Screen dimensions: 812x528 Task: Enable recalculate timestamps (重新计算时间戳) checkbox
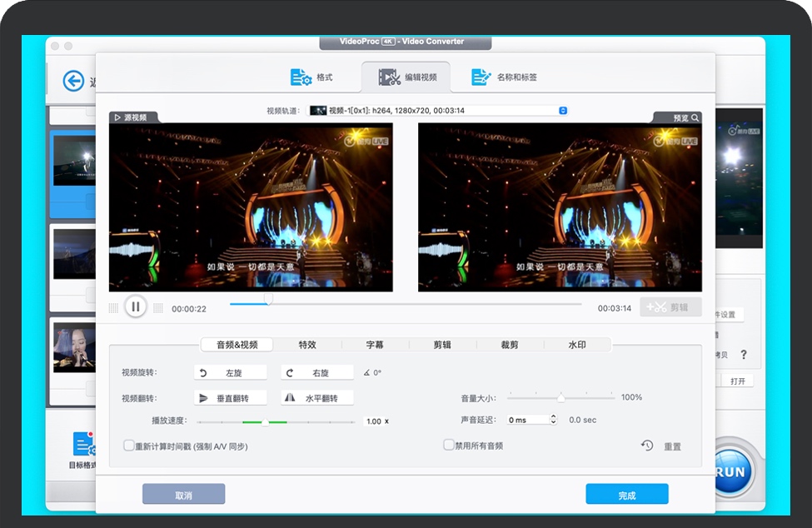(x=129, y=446)
